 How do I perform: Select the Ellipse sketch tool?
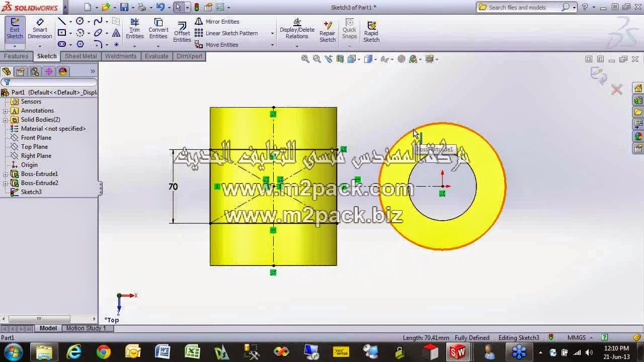[x=98, y=33]
